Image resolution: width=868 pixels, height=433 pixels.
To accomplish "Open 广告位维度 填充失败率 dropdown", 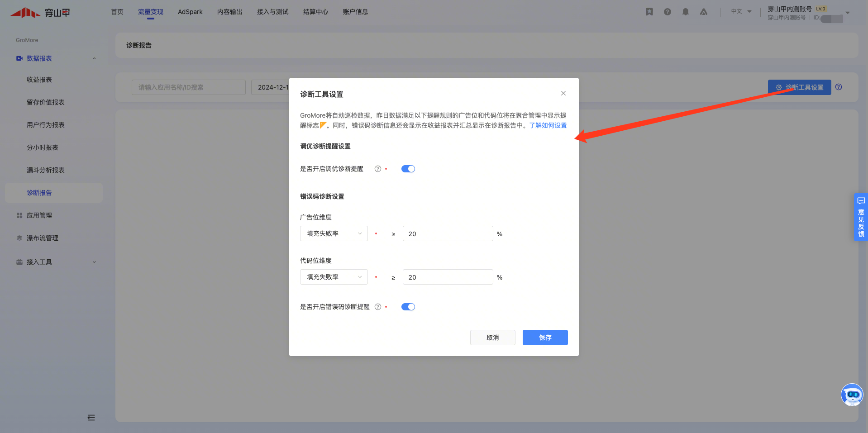I will (334, 233).
